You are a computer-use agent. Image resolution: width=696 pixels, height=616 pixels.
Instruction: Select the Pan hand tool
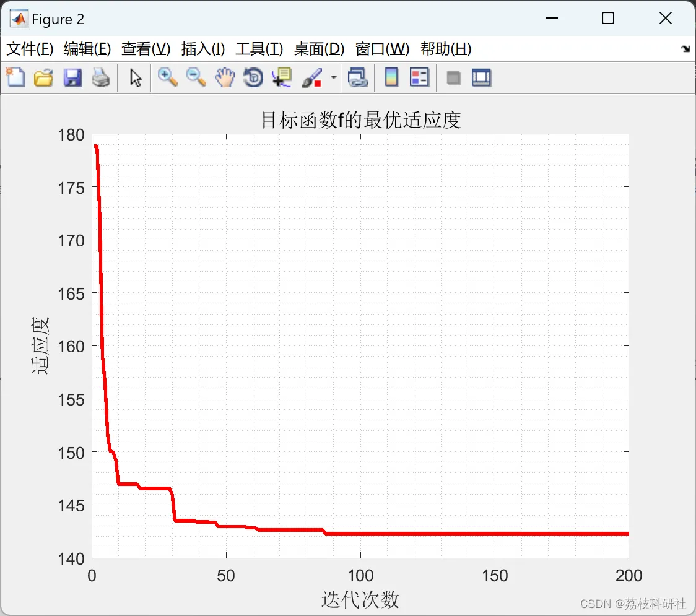click(225, 77)
